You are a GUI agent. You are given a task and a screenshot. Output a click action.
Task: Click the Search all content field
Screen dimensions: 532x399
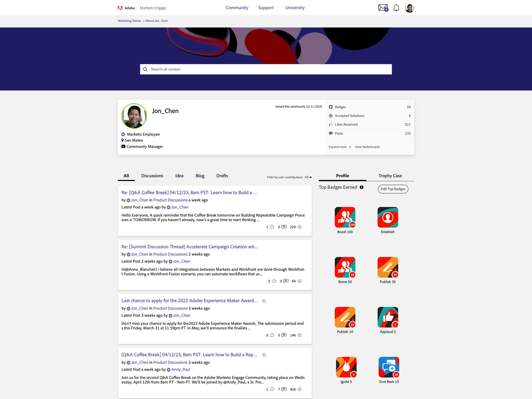[x=266, y=69]
